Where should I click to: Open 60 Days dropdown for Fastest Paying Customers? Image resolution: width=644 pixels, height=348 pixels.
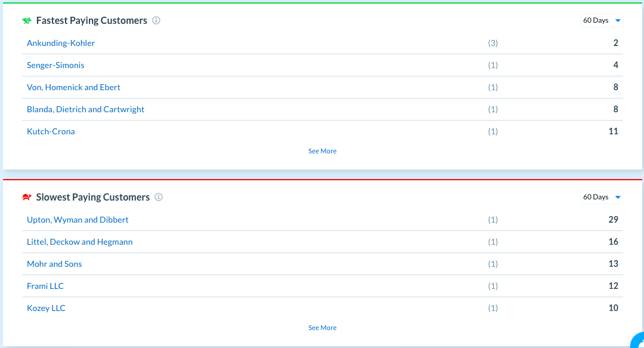click(x=601, y=20)
